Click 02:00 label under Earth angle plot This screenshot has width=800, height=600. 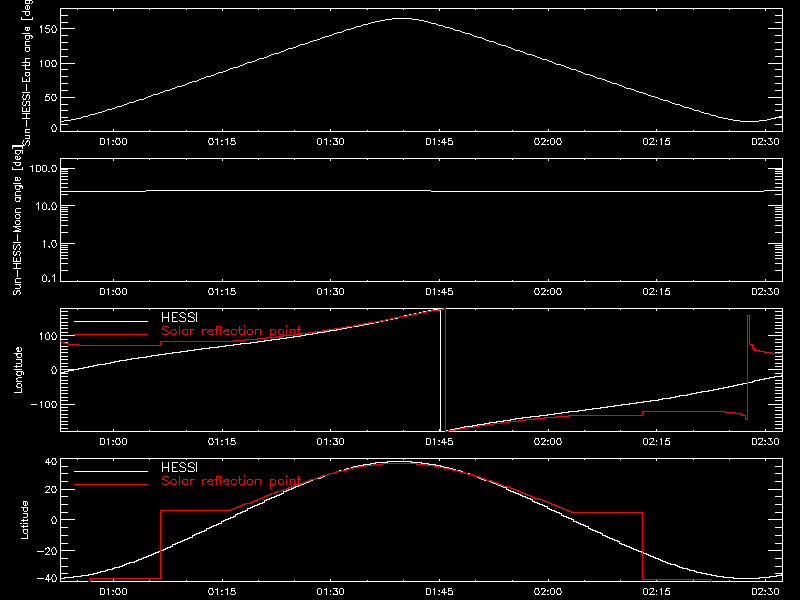pos(548,141)
